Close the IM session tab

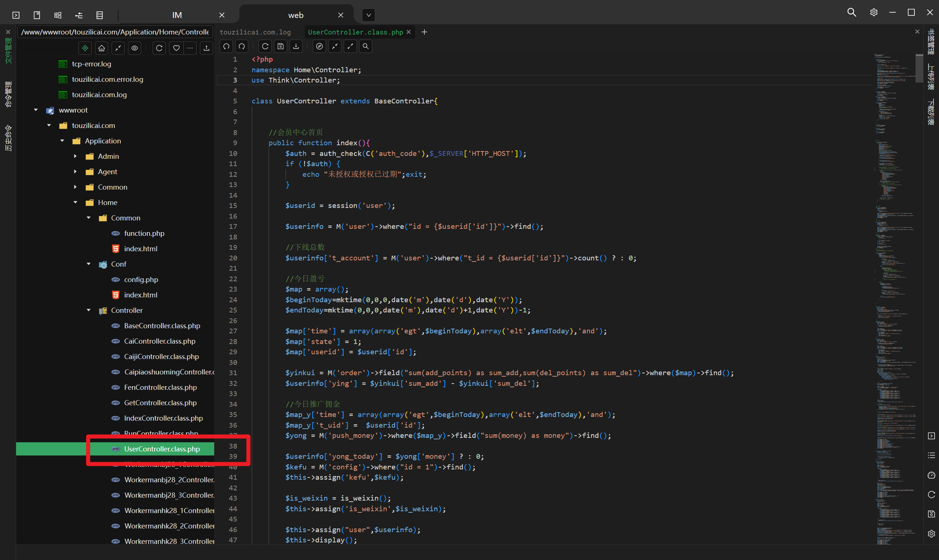(222, 15)
